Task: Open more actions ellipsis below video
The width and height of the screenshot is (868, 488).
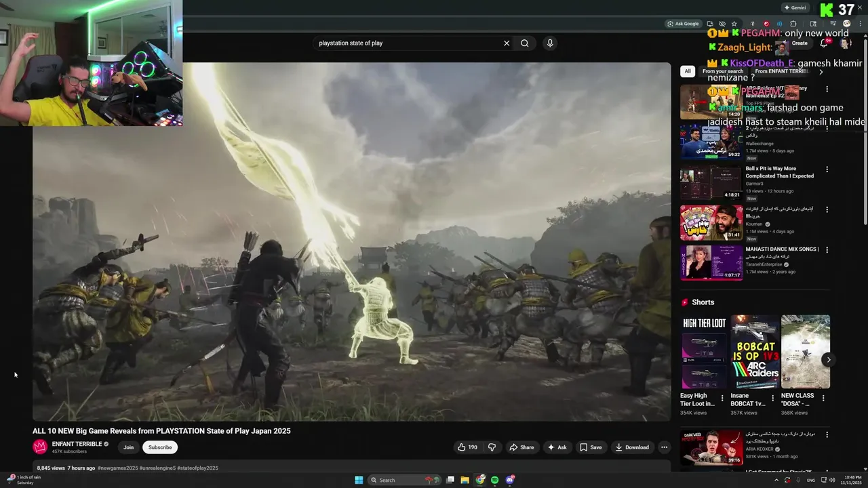Action: (664, 447)
